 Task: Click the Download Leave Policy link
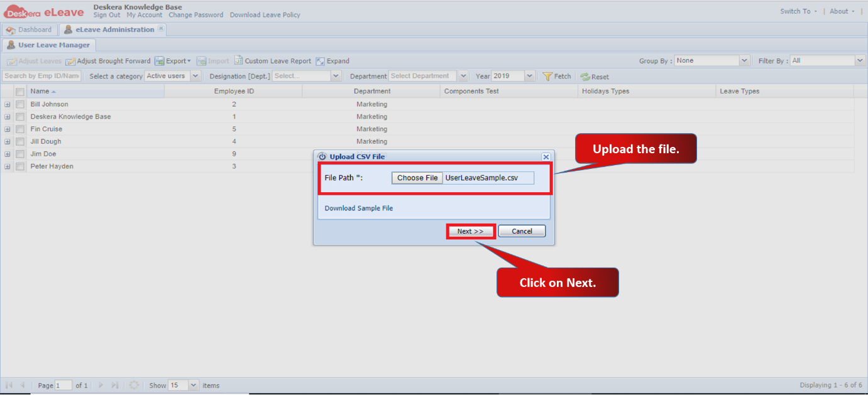point(265,15)
